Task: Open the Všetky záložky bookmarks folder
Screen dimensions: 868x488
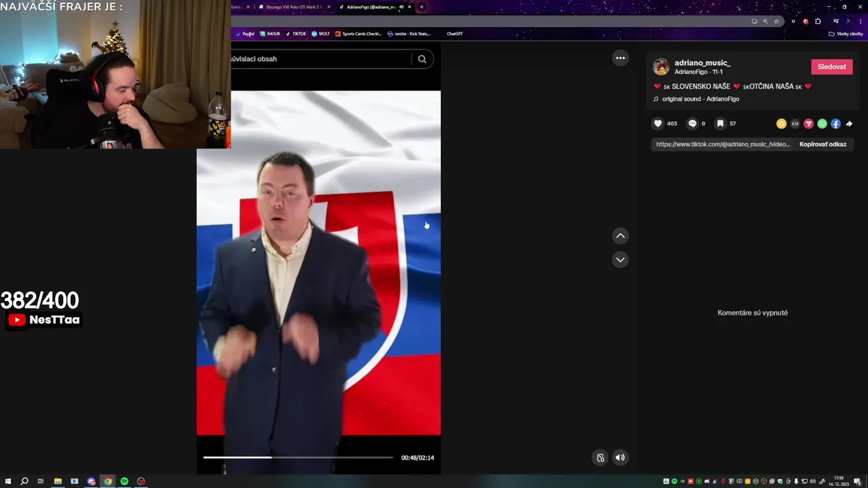Action: coord(846,34)
